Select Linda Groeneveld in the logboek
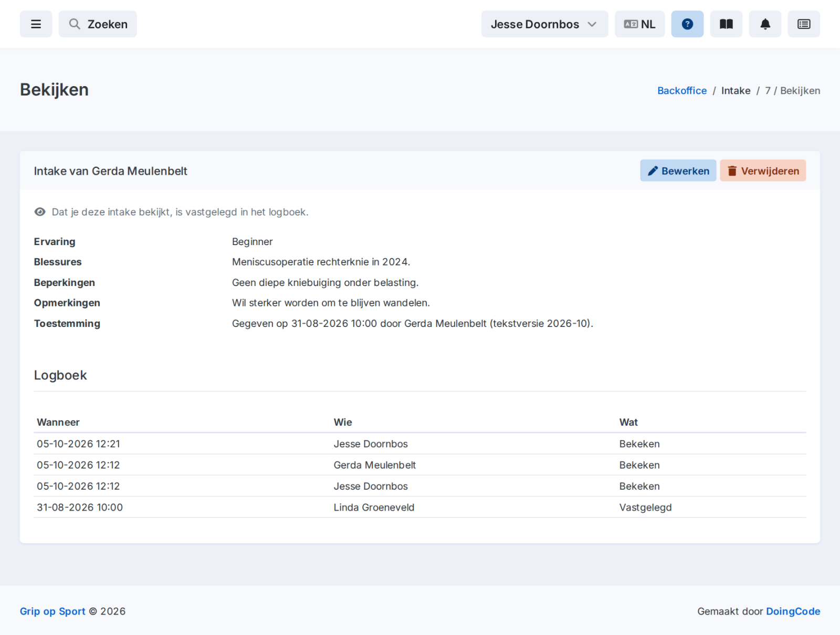 (x=374, y=507)
